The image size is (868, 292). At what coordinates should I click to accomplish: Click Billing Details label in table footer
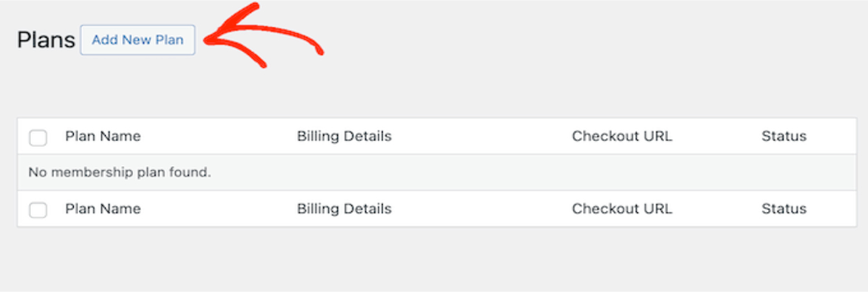tap(344, 209)
